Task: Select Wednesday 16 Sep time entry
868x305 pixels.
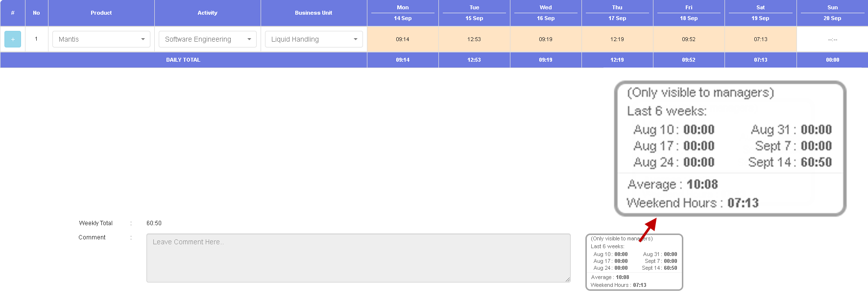Action: pos(546,39)
